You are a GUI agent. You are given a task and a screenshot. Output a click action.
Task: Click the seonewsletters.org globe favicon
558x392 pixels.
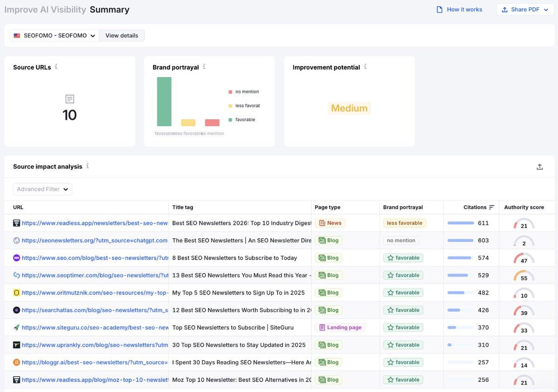(x=16, y=240)
